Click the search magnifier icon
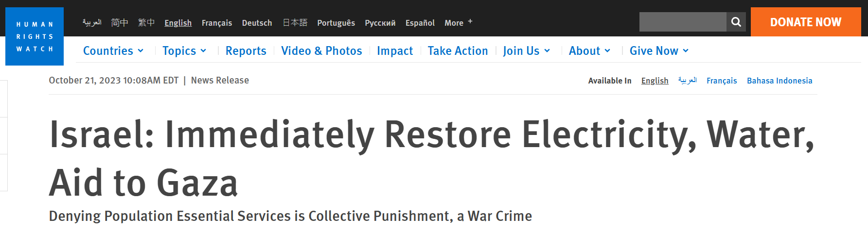The width and height of the screenshot is (868, 251). [x=736, y=22]
